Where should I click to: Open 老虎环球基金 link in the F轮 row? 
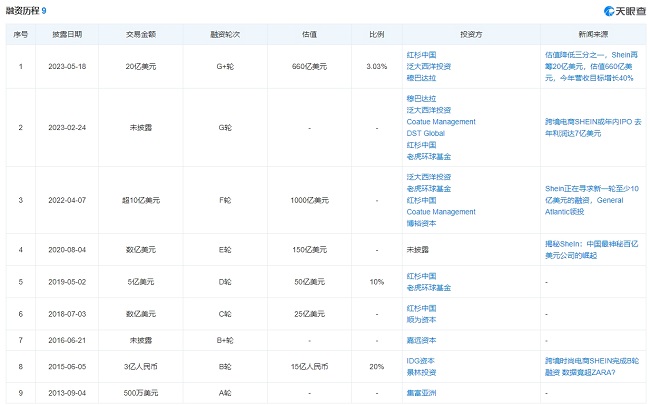429,189
